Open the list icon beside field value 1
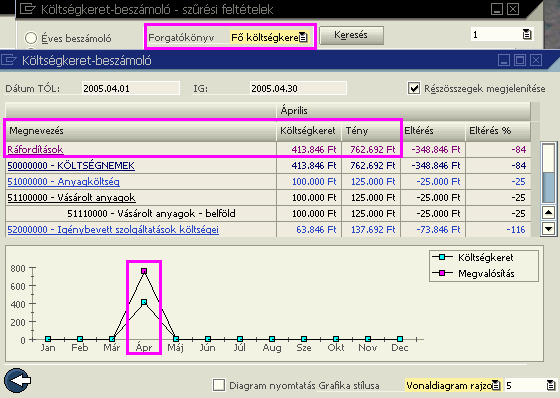The width and height of the screenshot is (560, 398). point(527,34)
